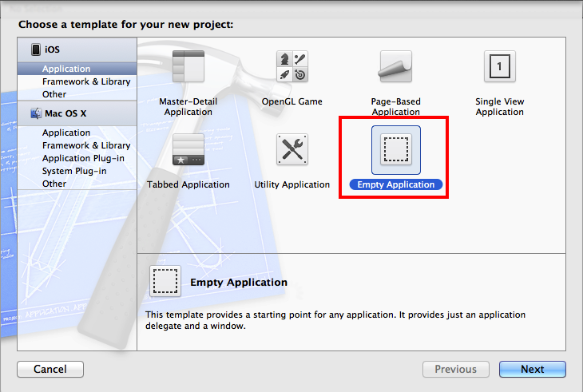Click the iOS section header
Image resolution: width=583 pixels, height=392 pixels.
click(x=77, y=49)
